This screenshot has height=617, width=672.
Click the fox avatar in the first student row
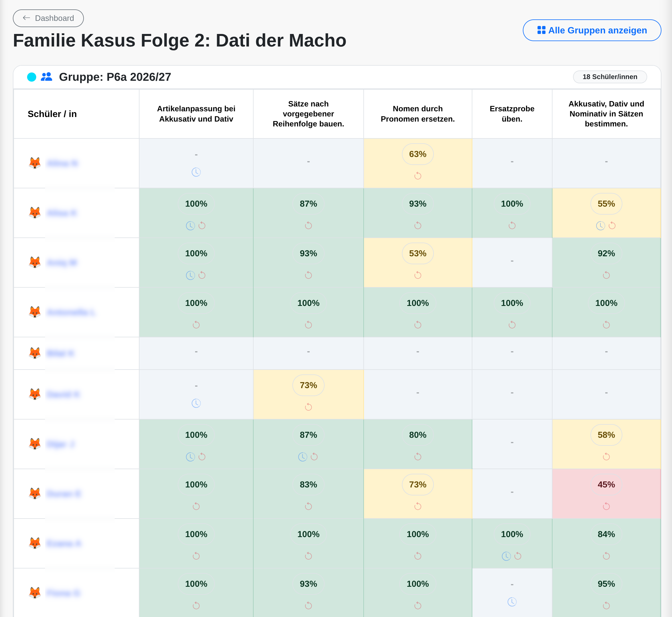tap(35, 163)
